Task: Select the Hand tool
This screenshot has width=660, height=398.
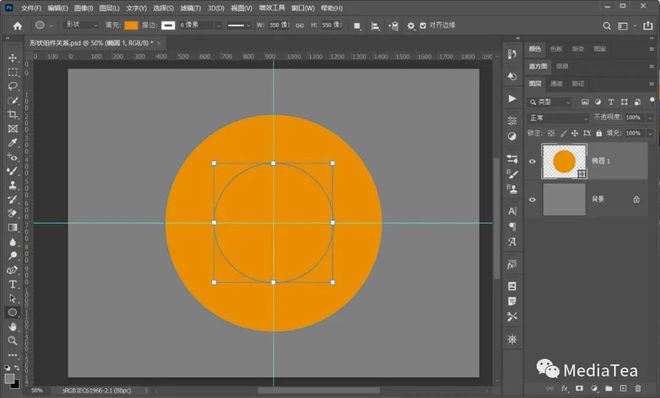Action: (13, 326)
